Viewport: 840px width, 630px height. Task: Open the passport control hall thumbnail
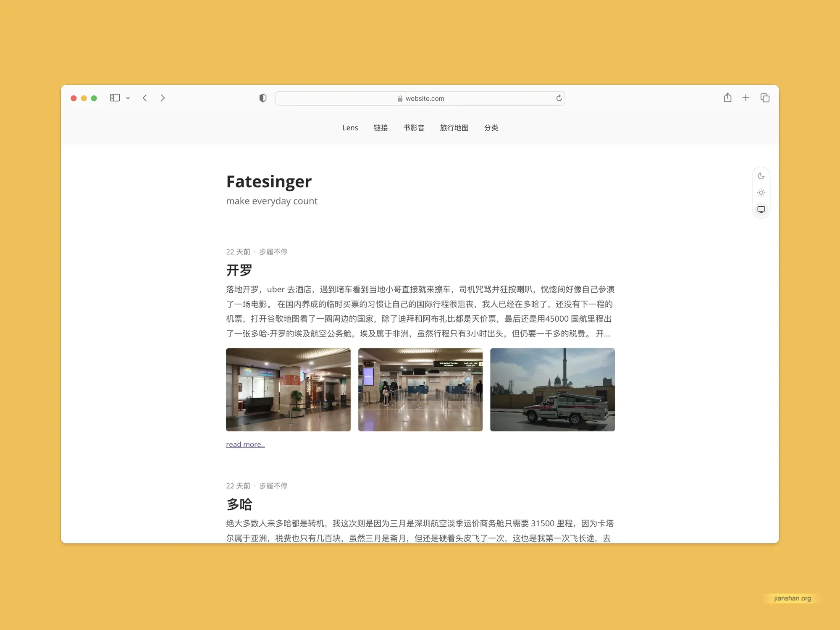coord(420,389)
